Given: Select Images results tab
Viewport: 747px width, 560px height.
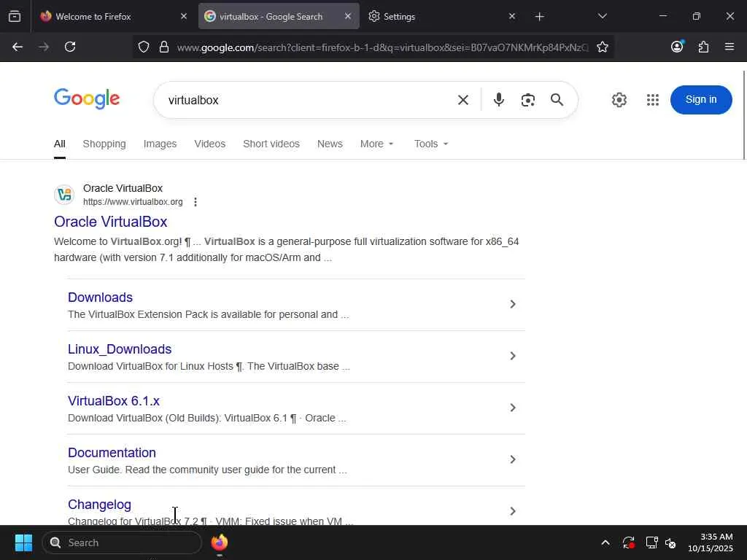Looking at the screenshot, I should [160, 144].
